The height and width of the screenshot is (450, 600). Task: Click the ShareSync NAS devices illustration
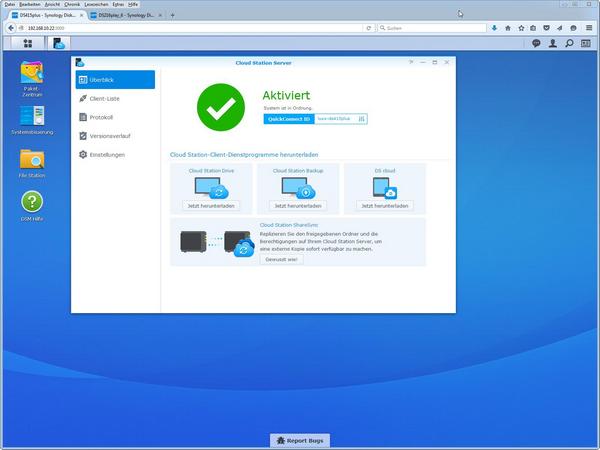click(x=217, y=243)
